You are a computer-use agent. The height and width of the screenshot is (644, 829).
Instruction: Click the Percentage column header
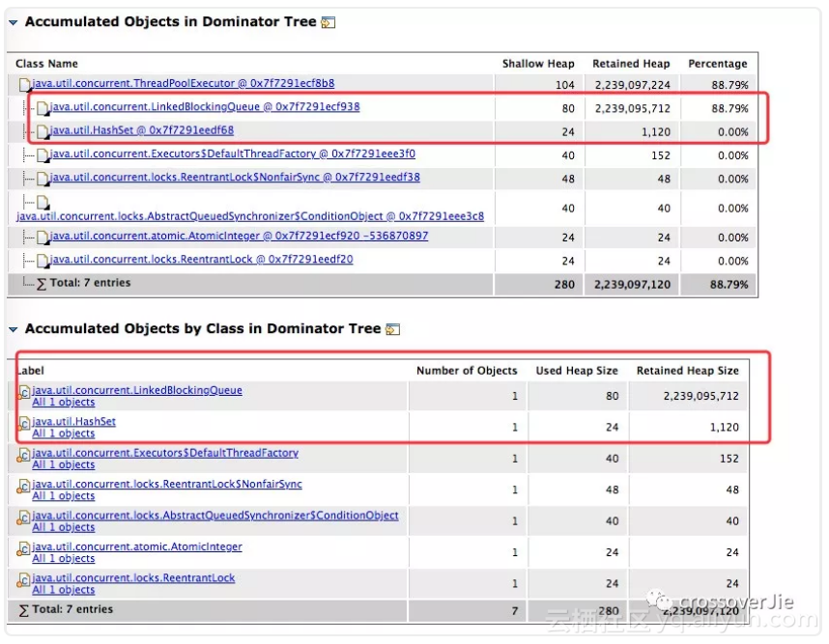coord(718,64)
